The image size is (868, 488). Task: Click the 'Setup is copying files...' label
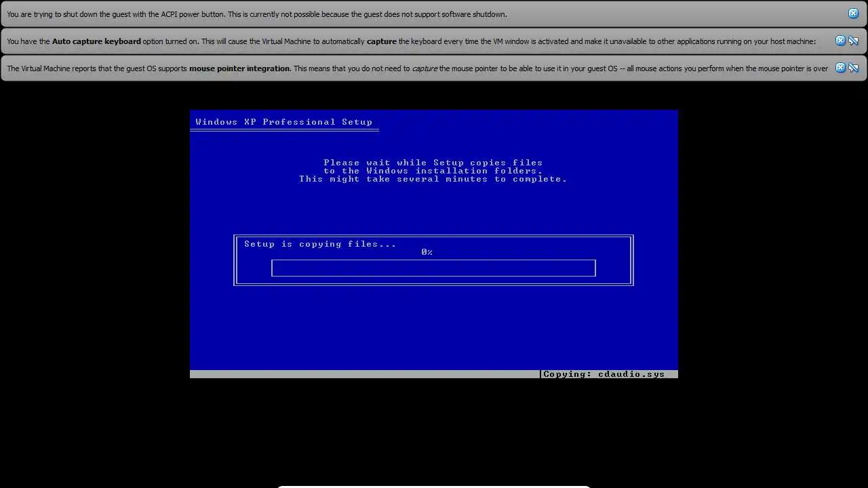[320, 244]
